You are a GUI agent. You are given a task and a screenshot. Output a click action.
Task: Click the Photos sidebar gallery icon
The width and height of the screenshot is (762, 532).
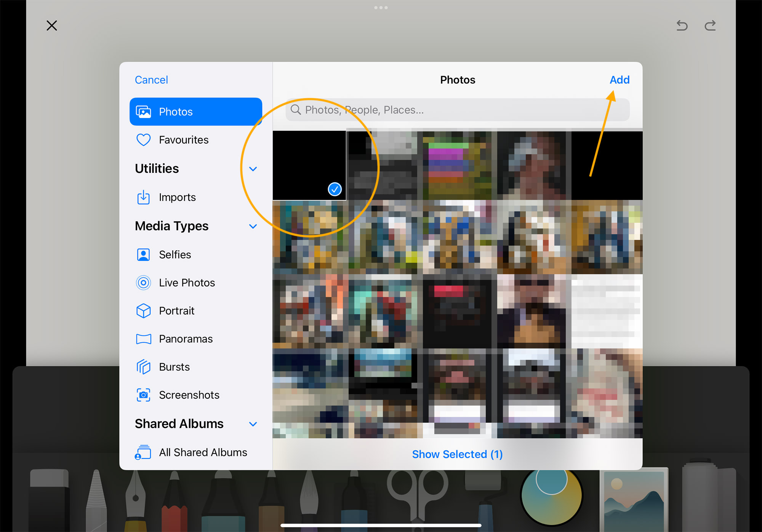pyautogui.click(x=144, y=112)
